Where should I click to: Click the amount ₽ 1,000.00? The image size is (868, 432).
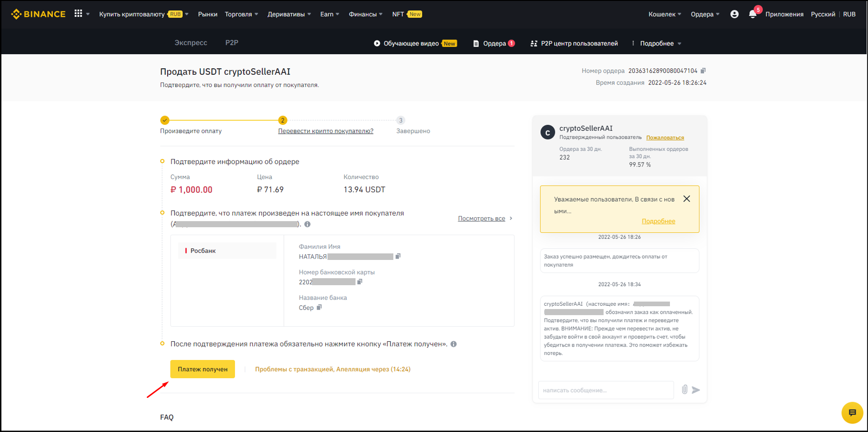[x=191, y=190]
